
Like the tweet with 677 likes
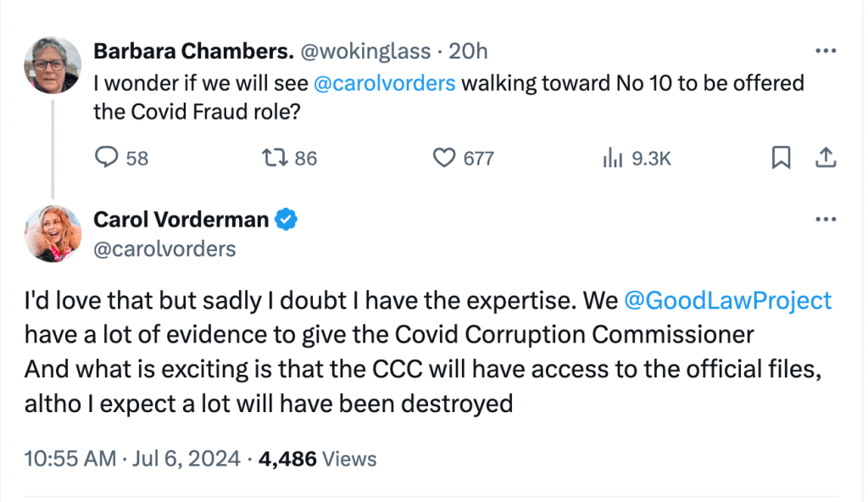[444, 158]
